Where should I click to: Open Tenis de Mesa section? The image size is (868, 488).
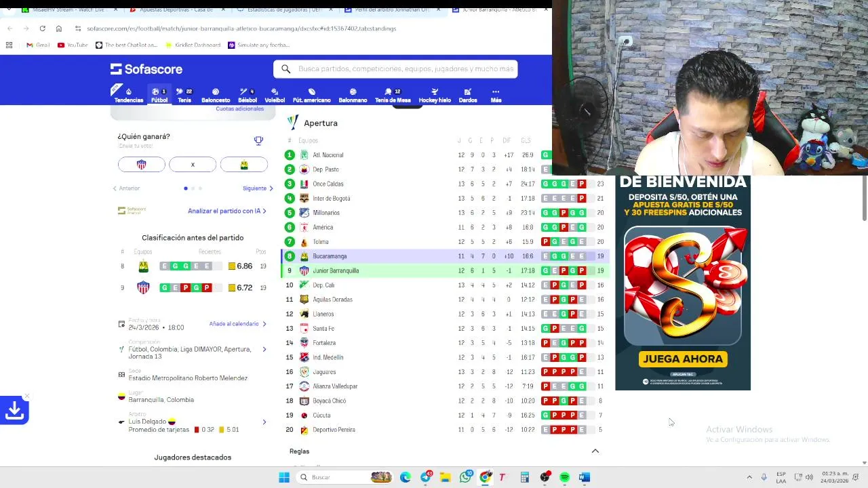pos(393,95)
